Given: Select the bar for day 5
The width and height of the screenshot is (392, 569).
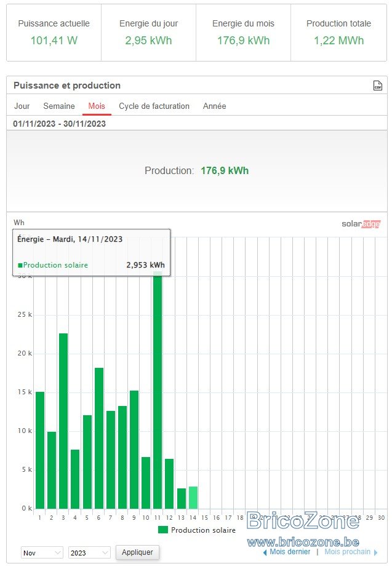Looking at the screenshot, I should pyautogui.click(x=87, y=461).
